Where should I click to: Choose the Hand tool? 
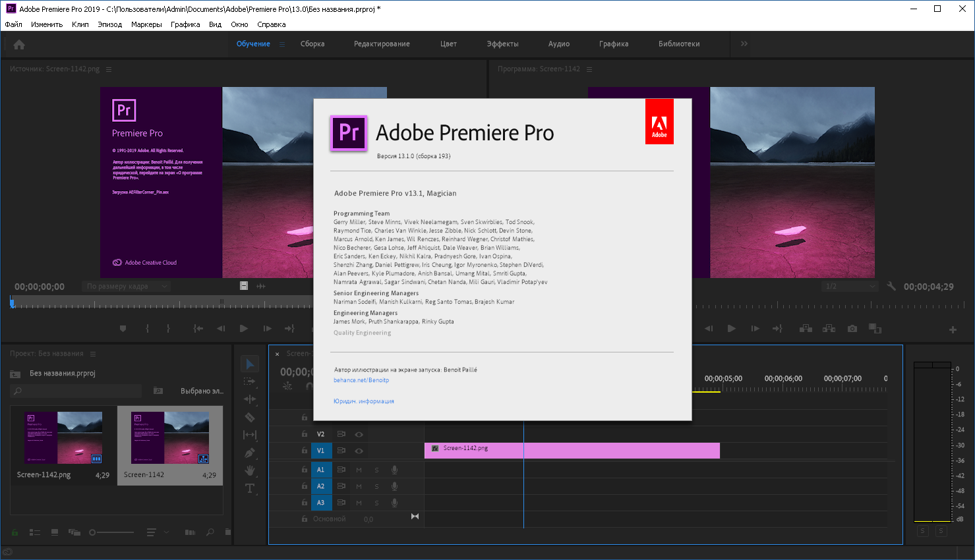coord(250,470)
